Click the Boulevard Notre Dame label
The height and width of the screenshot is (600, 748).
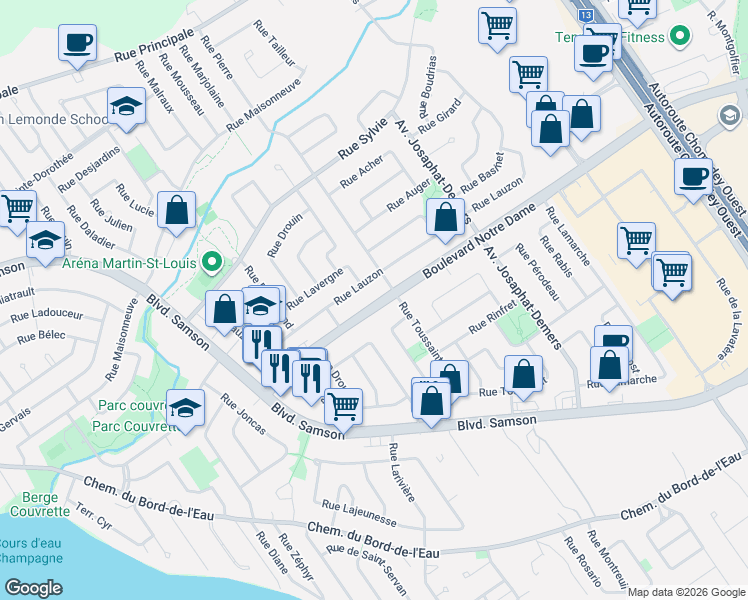(479, 240)
